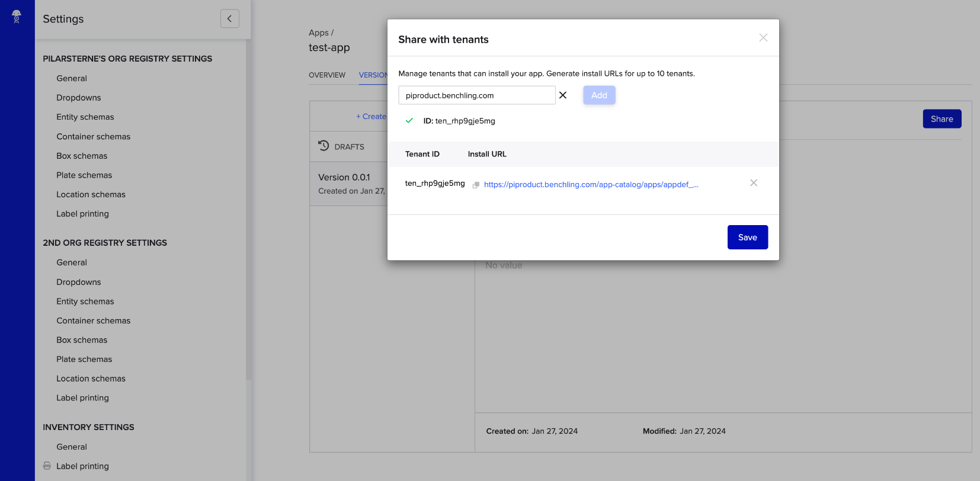Image resolution: width=980 pixels, height=481 pixels.
Task: Click the green checkmark validation icon
Action: (x=409, y=120)
